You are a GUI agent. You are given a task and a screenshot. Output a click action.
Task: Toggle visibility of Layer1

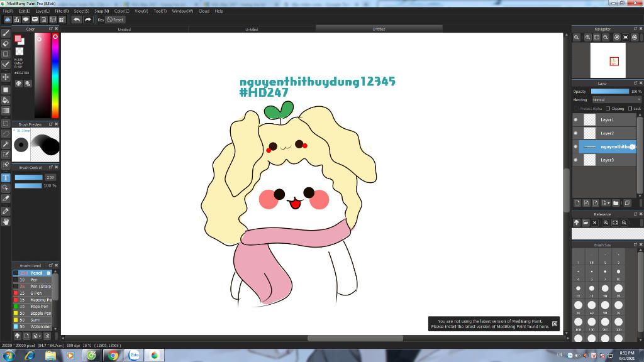[575, 120]
